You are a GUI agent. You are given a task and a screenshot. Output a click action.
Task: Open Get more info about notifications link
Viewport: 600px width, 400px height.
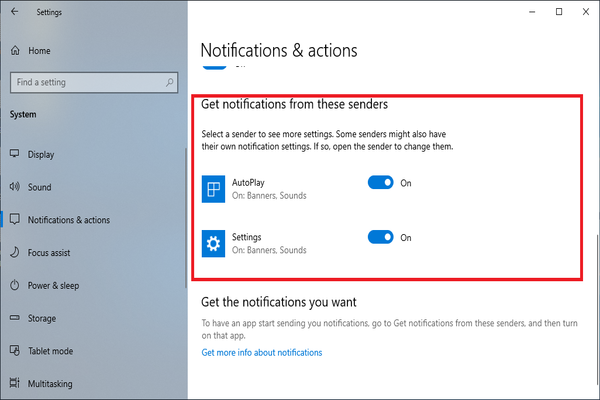pos(262,353)
